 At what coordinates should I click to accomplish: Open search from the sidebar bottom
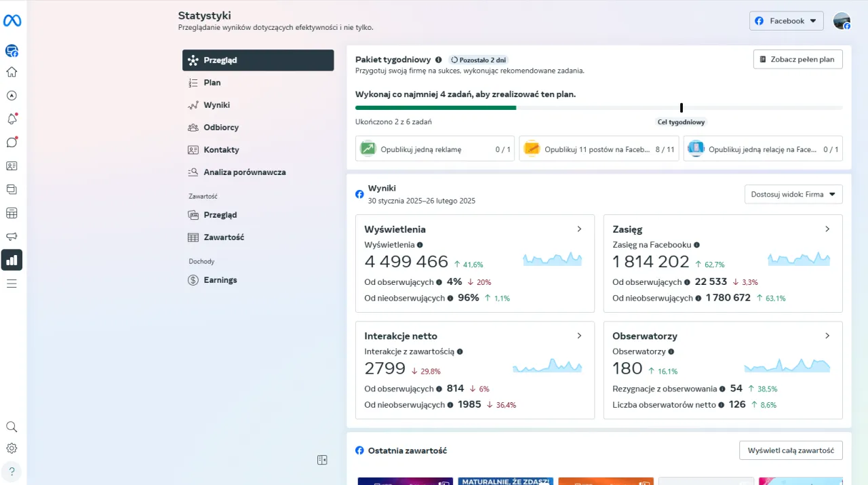point(12,427)
